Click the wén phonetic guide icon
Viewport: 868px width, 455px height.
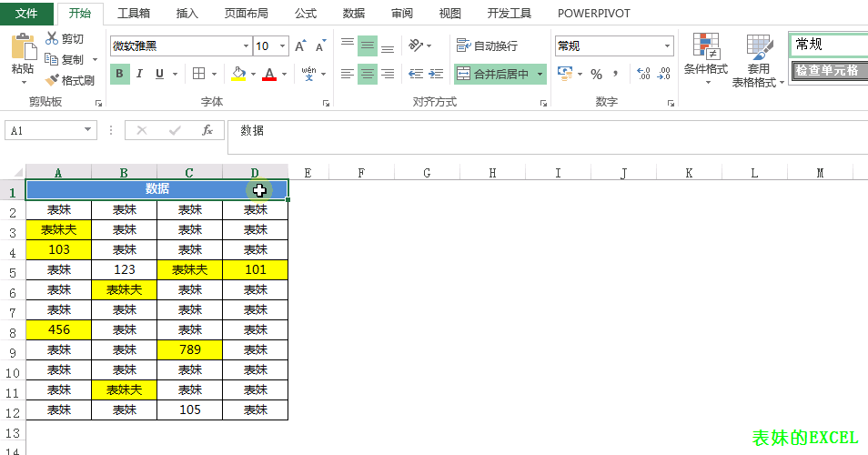[x=308, y=74]
